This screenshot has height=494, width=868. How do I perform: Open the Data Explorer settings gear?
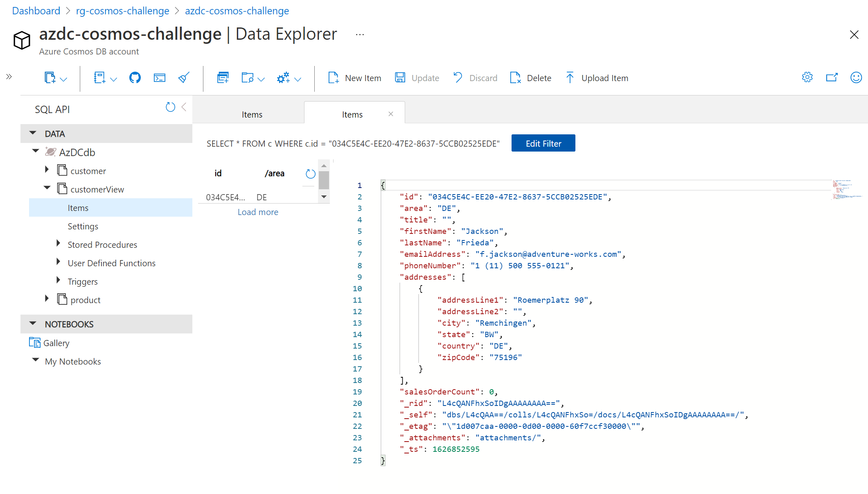[x=807, y=77]
